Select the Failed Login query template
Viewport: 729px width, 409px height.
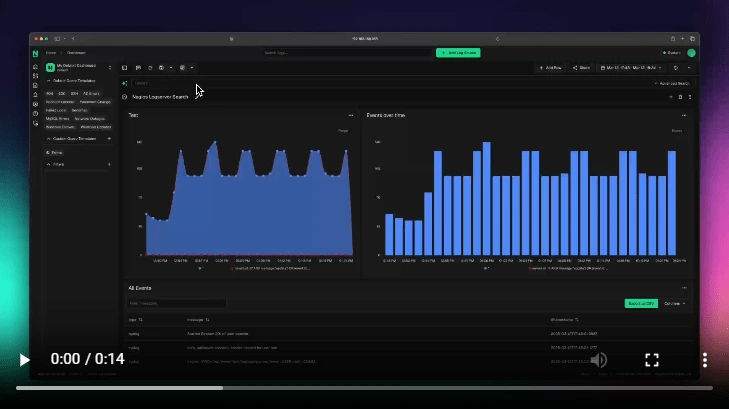(x=56, y=110)
